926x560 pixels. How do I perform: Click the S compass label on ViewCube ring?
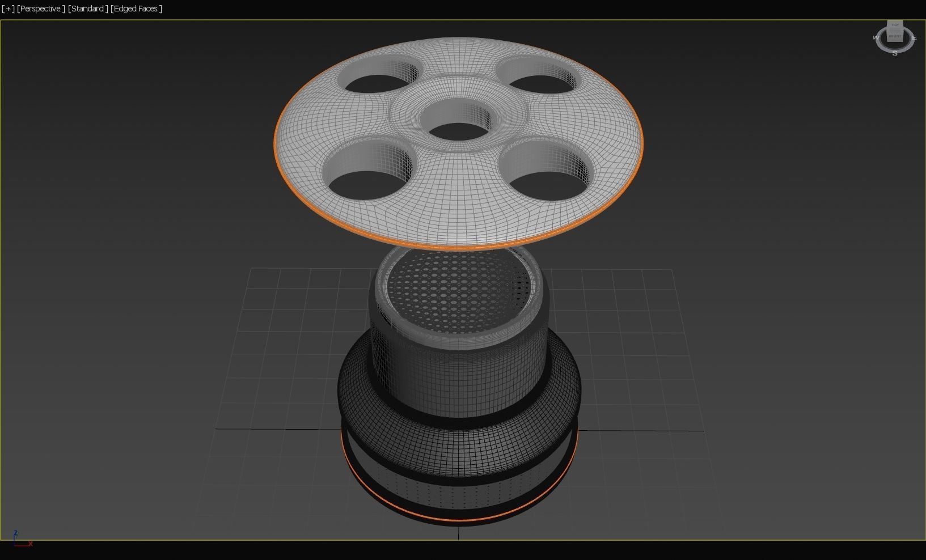pyautogui.click(x=895, y=53)
